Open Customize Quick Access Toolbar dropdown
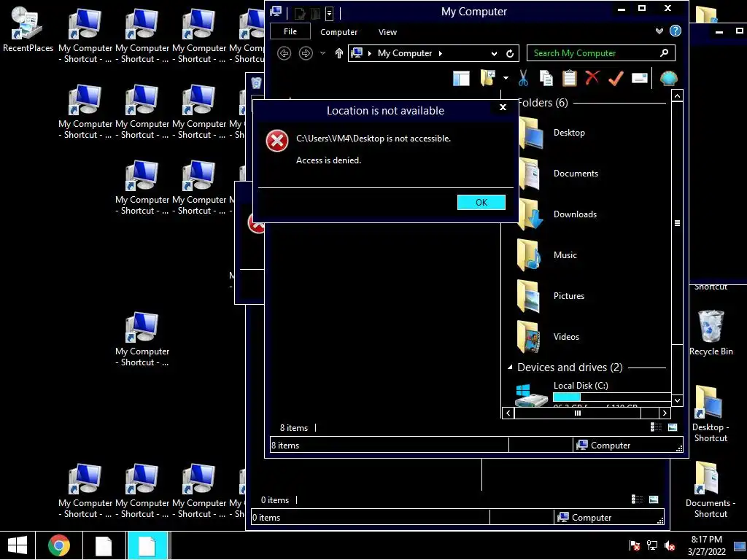 329,13
